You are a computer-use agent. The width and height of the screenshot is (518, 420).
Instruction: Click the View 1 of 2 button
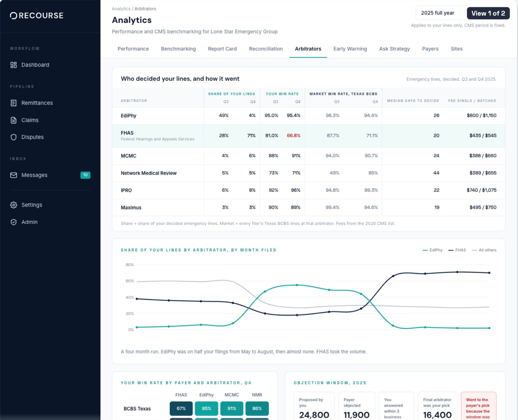coord(488,13)
